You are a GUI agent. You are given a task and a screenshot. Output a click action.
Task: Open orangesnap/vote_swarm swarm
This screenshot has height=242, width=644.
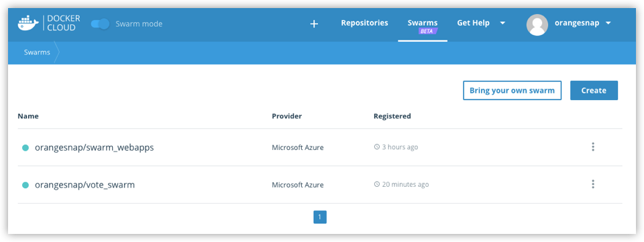pos(85,185)
